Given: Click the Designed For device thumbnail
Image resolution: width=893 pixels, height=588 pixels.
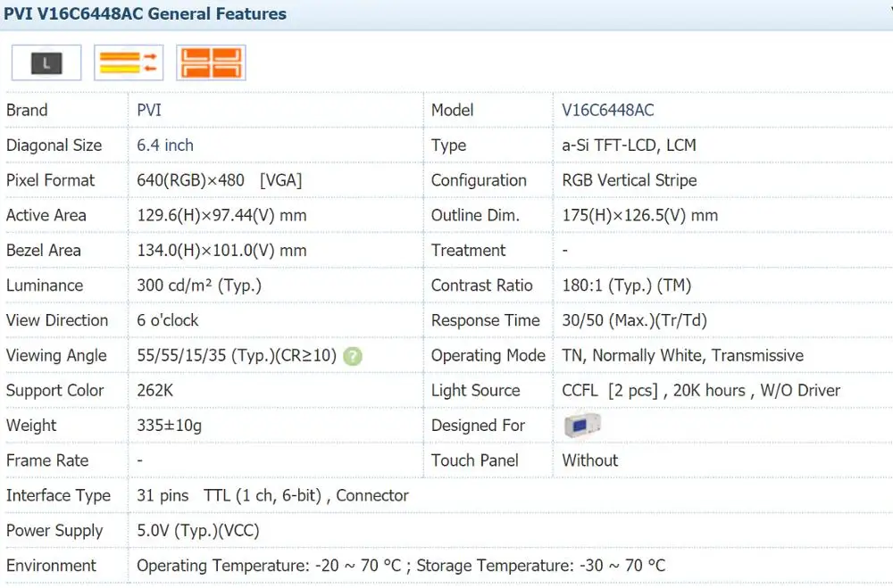Looking at the screenshot, I should click(x=582, y=425).
